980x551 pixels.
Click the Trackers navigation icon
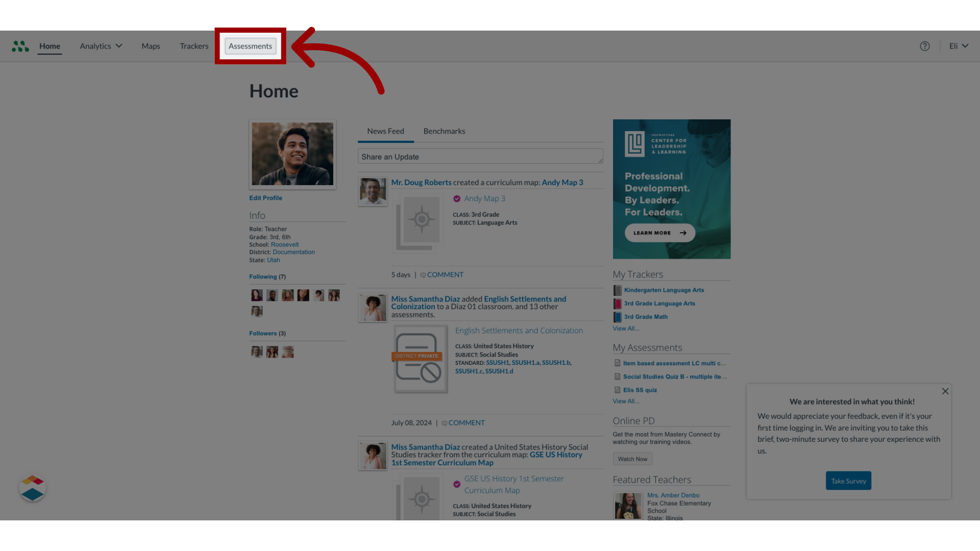click(194, 46)
